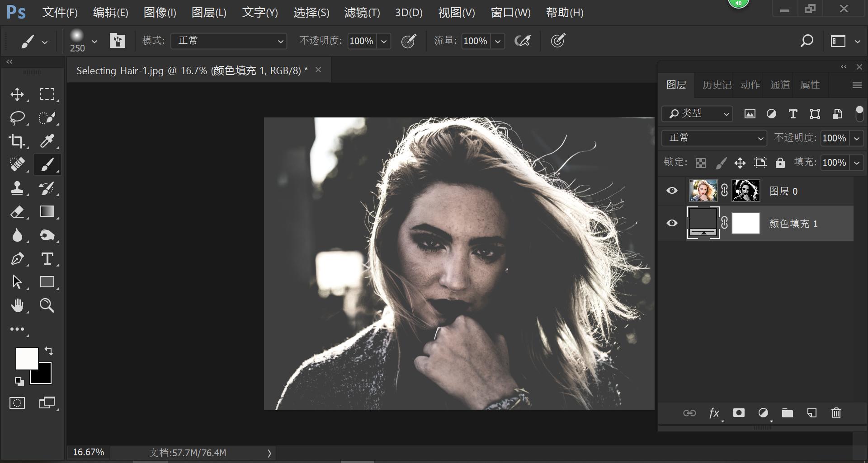Switch to the 通道 panel tab
This screenshot has height=463, width=868.
click(x=780, y=85)
